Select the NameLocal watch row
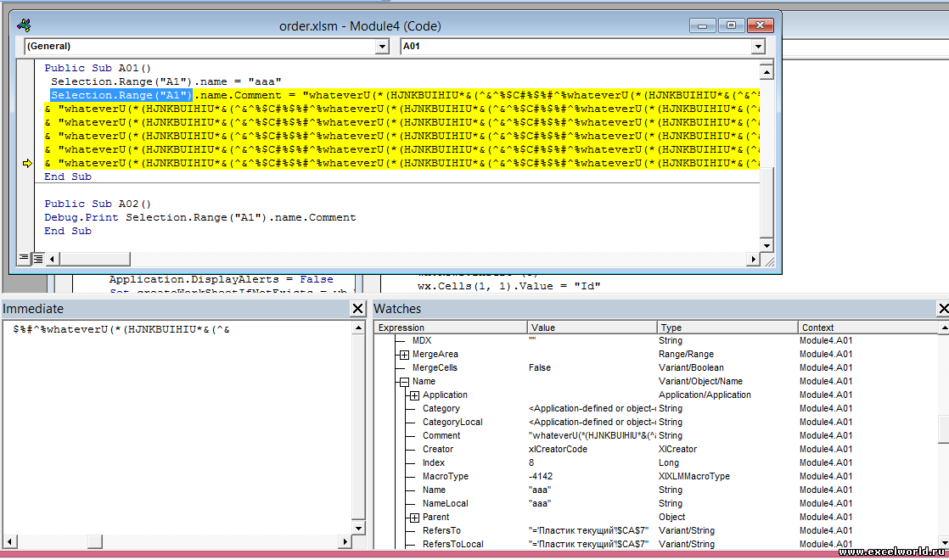 pyautogui.click(x=656, y=503)
